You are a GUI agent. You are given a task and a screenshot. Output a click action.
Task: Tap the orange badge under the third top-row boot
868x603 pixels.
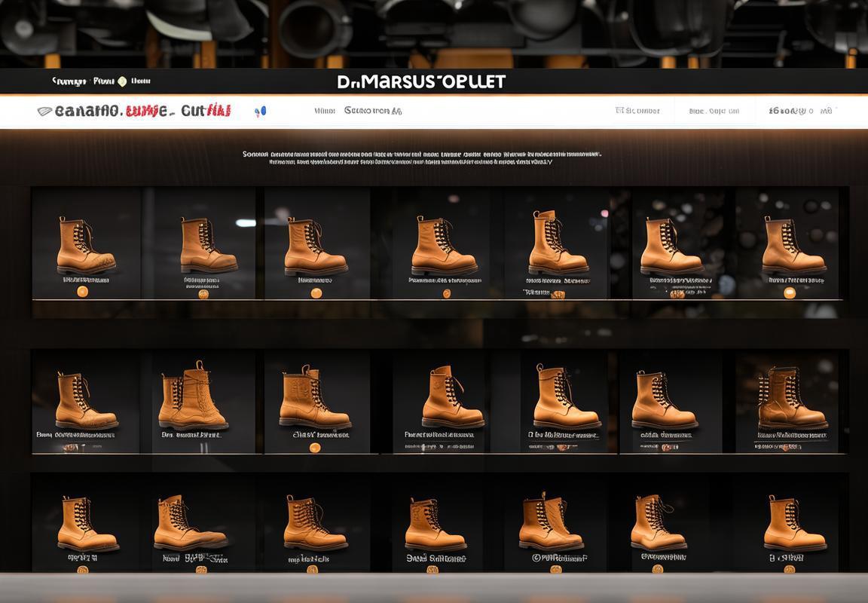coord(316,293)
